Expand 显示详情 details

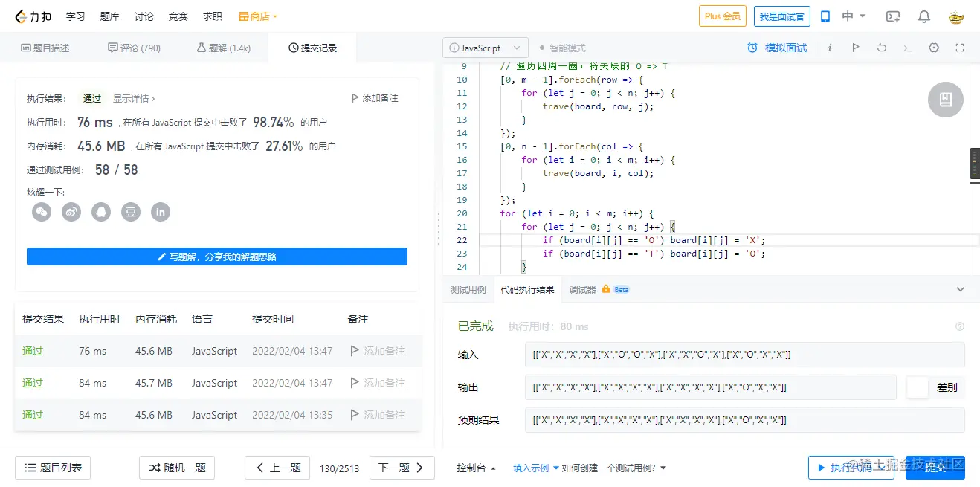point(134,98)
